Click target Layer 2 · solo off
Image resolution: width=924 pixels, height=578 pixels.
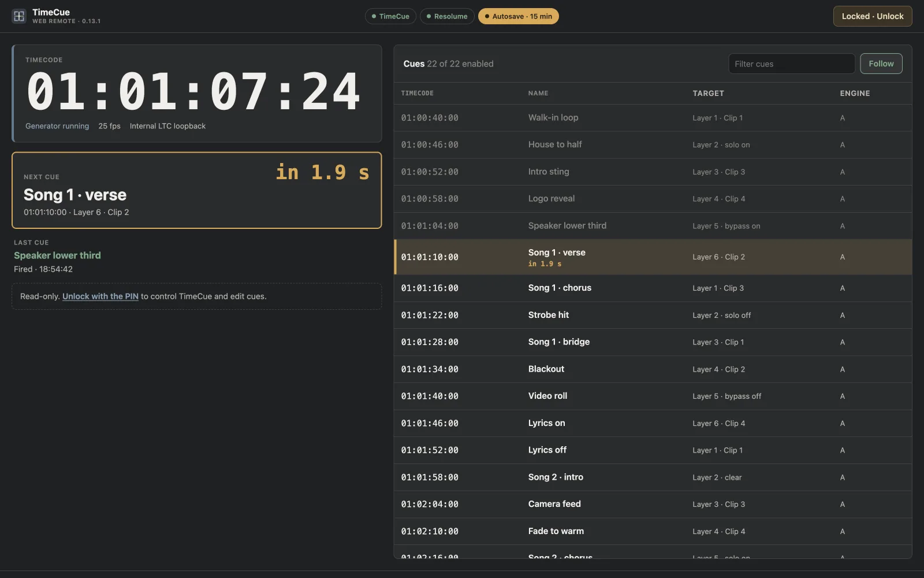pyautogui.click(x=721, y=315)
